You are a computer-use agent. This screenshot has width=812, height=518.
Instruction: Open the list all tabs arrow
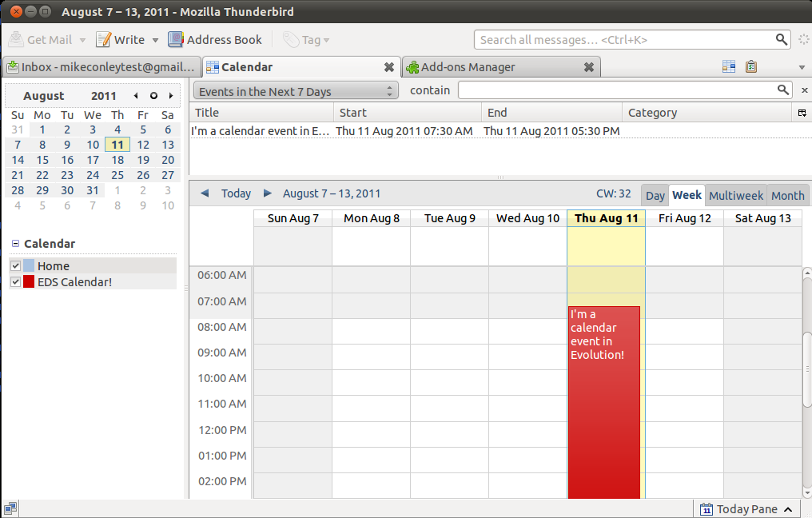pos(802,67)
